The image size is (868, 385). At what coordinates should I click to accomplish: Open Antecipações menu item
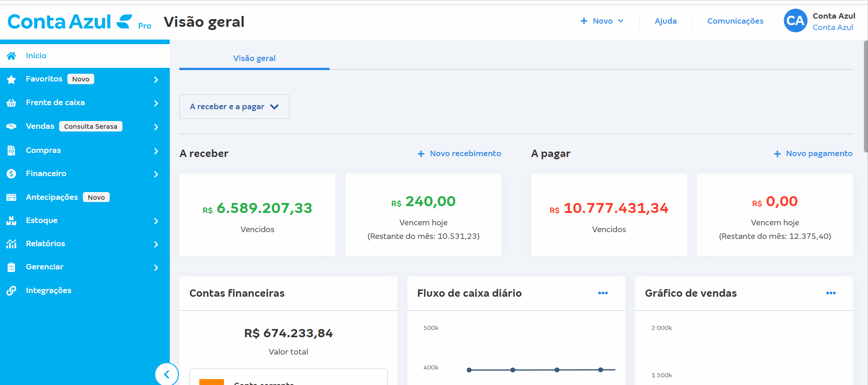pos(52,197)
